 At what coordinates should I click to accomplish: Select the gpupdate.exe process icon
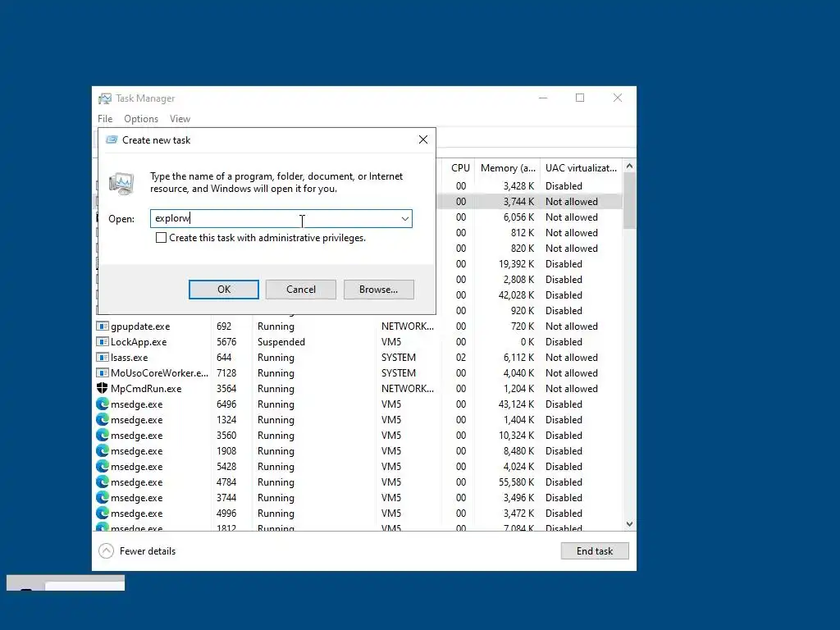tap(102, 326)
